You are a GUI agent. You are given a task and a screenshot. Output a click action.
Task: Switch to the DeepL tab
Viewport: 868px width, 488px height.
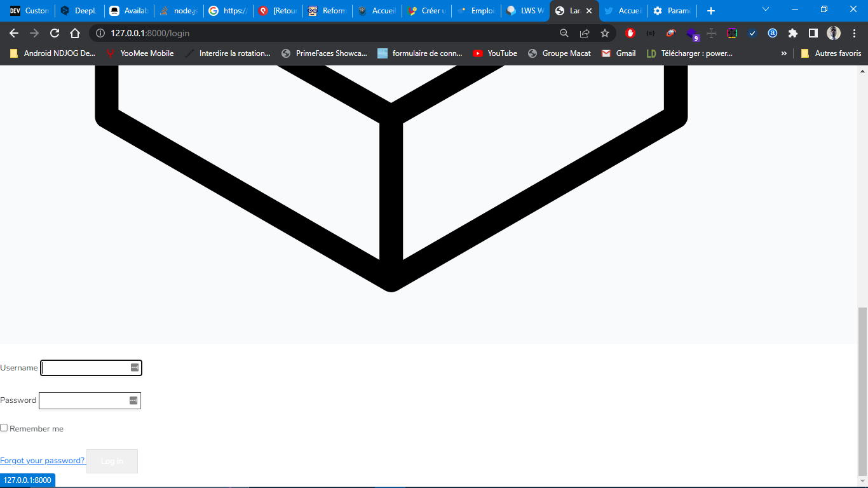(x=78, y=10)
